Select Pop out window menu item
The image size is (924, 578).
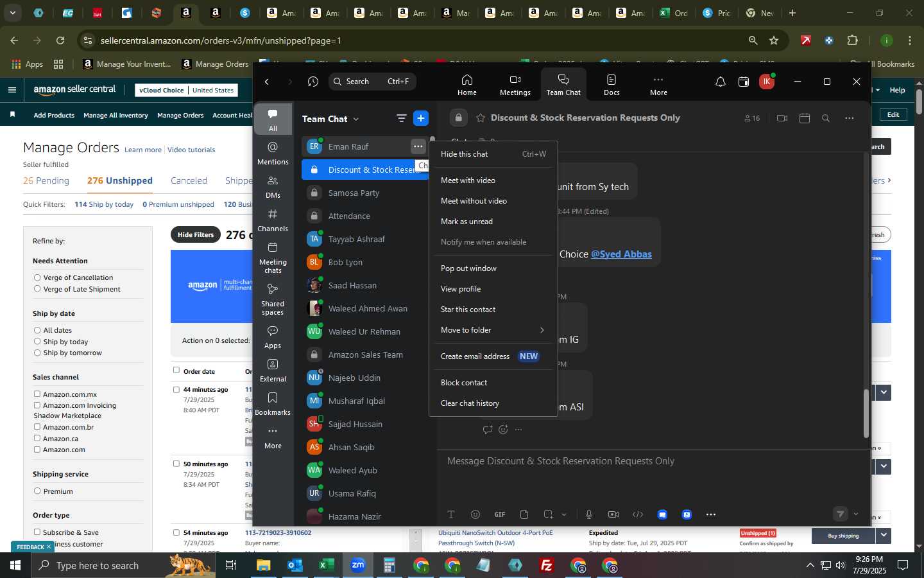pos(492,268)
